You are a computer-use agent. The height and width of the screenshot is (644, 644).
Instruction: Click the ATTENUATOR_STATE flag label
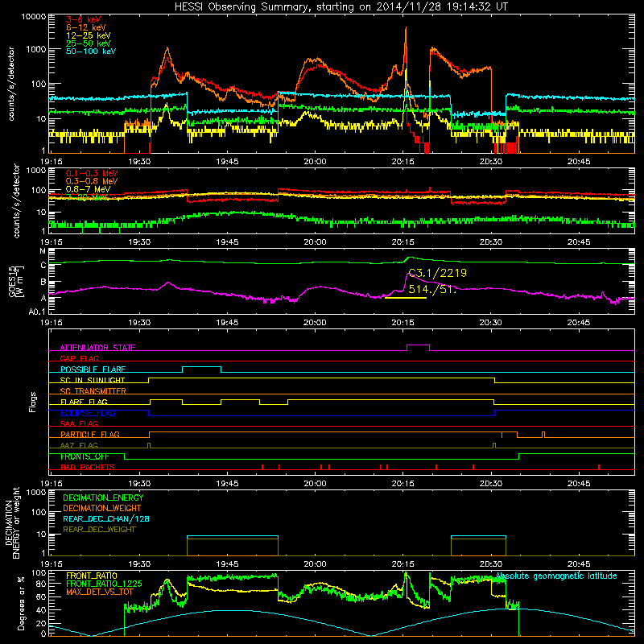(x=97, y=348)
